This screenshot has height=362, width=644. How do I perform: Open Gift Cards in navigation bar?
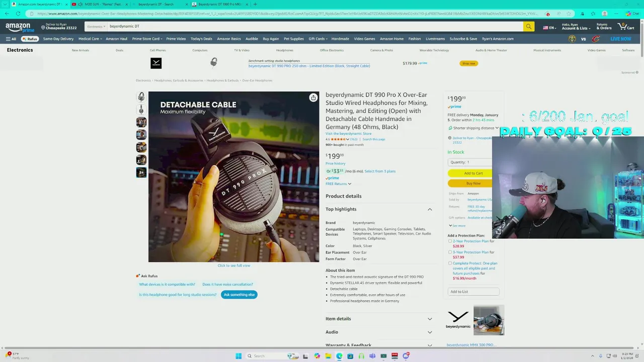pyautogui.click(x=318, y=39)
